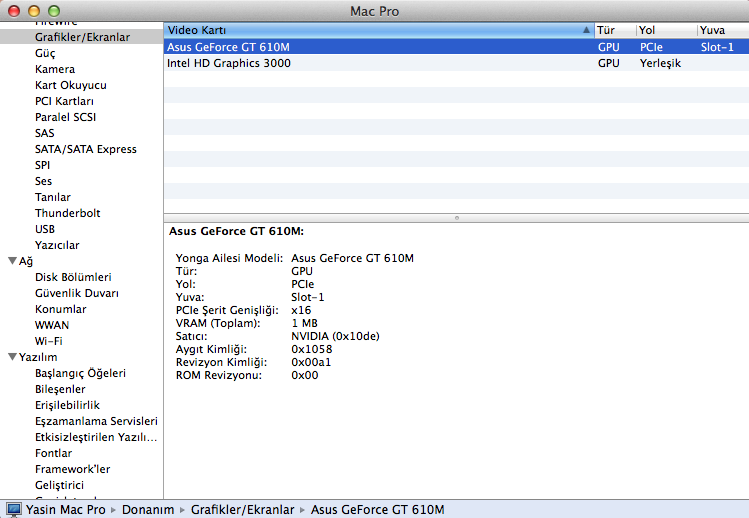
Task: Open Ses category
Action: tap(43, 181)
